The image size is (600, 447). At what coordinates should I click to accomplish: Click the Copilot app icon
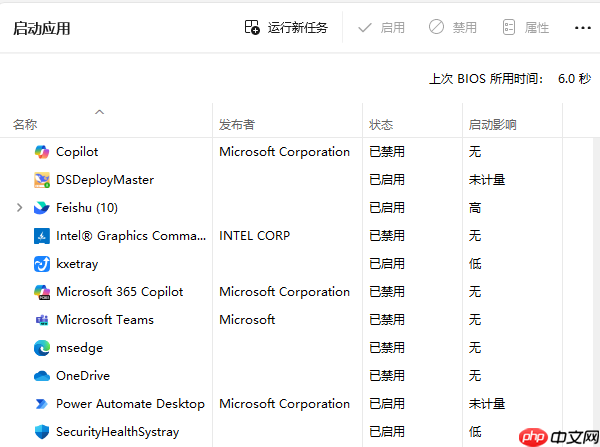42,152
